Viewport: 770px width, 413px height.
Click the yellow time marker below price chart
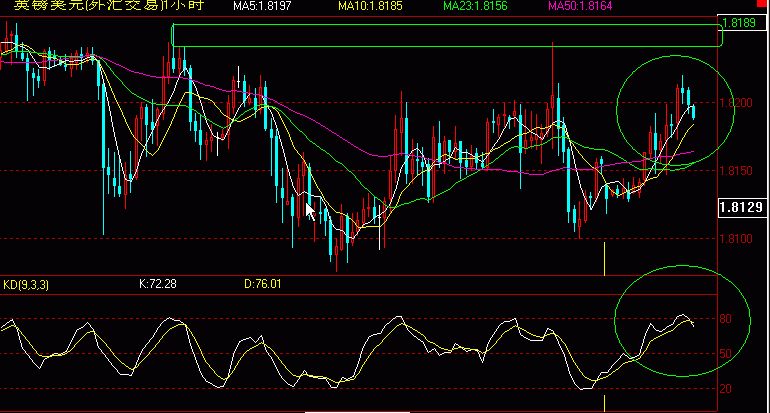click(x=605, y=259)
